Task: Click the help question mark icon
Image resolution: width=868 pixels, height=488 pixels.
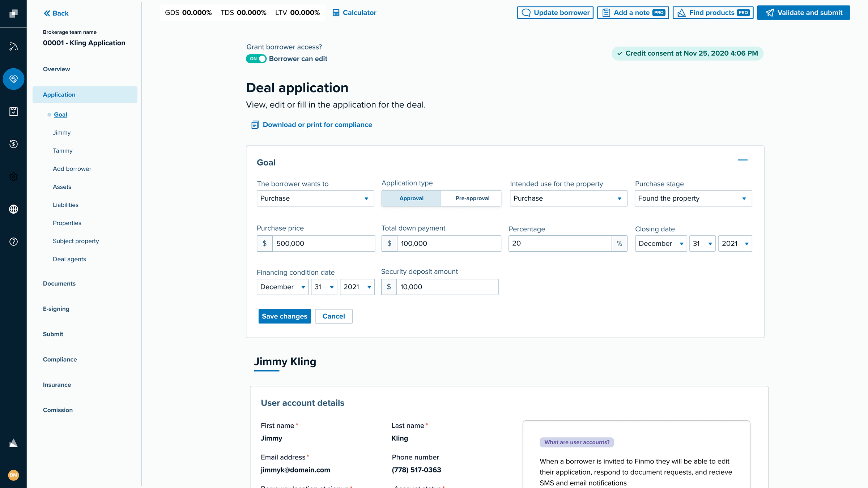Action: [x=13, y=241]
